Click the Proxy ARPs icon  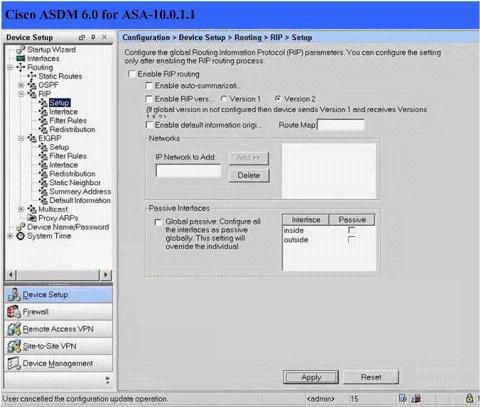pyautogui.click(x=32, y=218)
